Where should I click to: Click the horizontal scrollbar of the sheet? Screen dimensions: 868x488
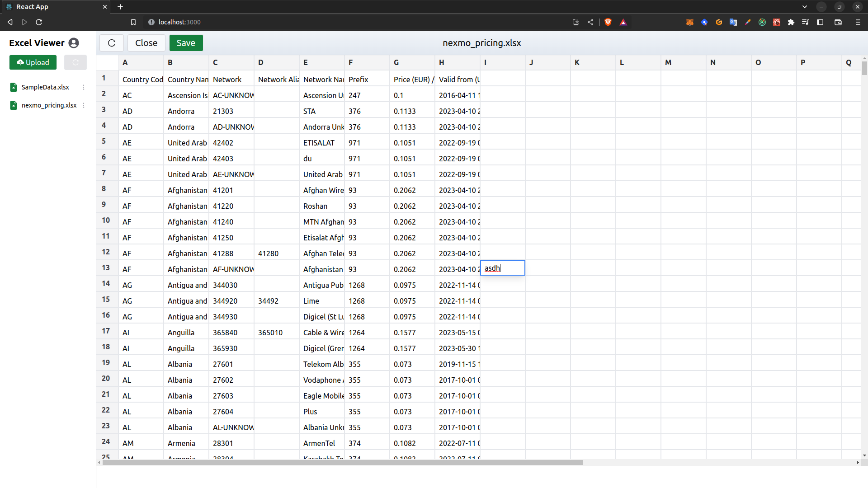point(342,462)
